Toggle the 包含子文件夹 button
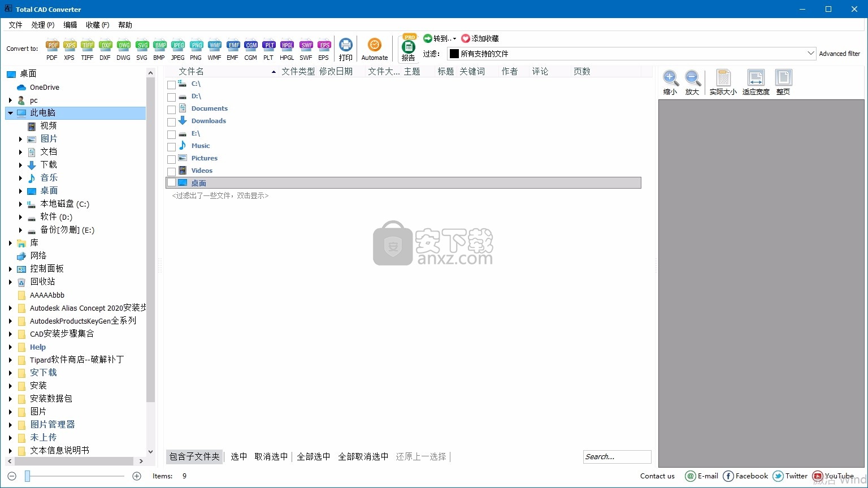This screenshot has height=488, width=868. click(x=194, y=456)
